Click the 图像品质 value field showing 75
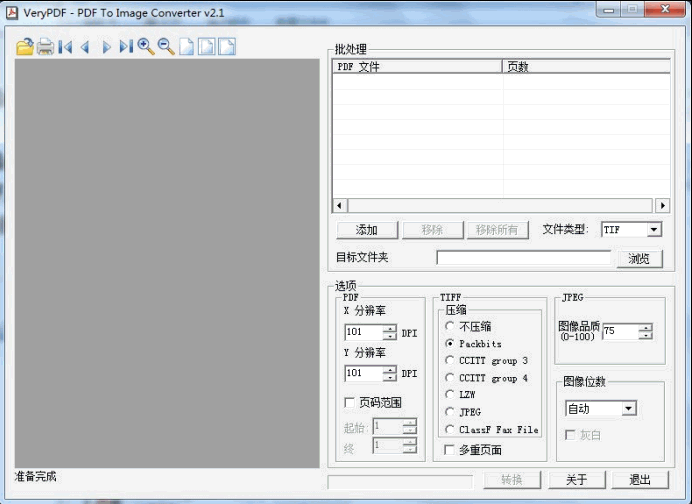Image resolution: width=692 pixels, height=504 pixels. (621, 331)
